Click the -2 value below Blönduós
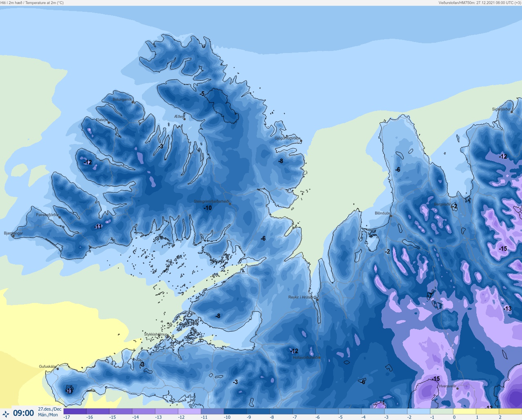 pyautogui.click(x=387, y=252)
